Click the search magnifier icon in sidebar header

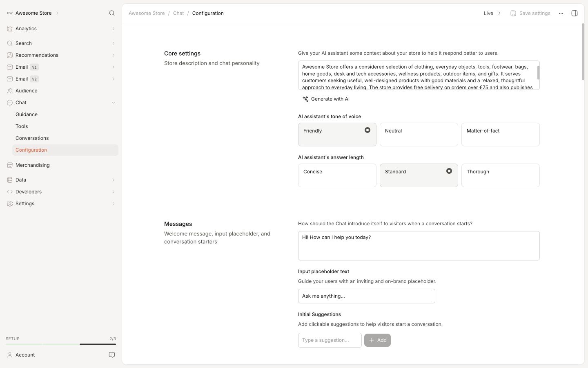coord(112,13)
